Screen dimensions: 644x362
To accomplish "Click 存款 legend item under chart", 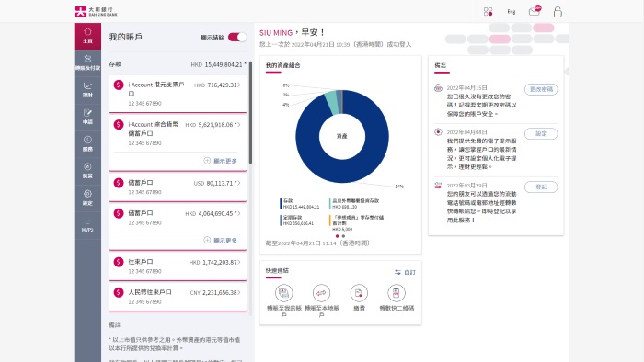I will [x=300, y=204].
